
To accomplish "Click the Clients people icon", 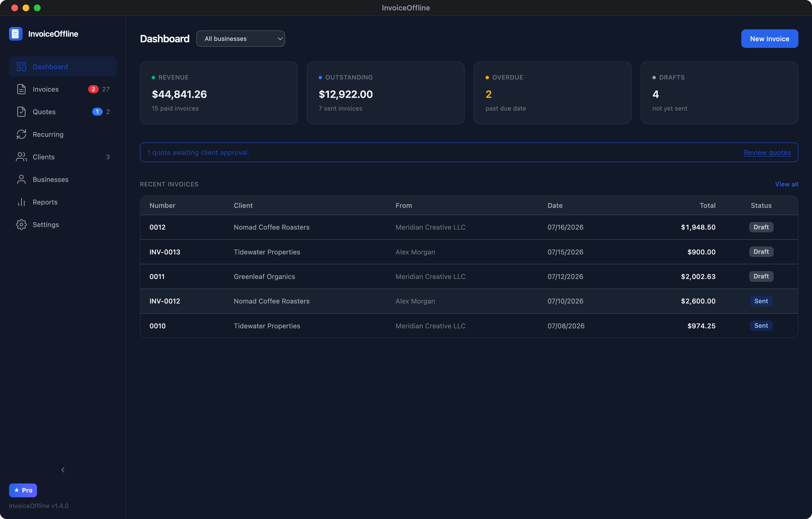I will pos(21,157).
